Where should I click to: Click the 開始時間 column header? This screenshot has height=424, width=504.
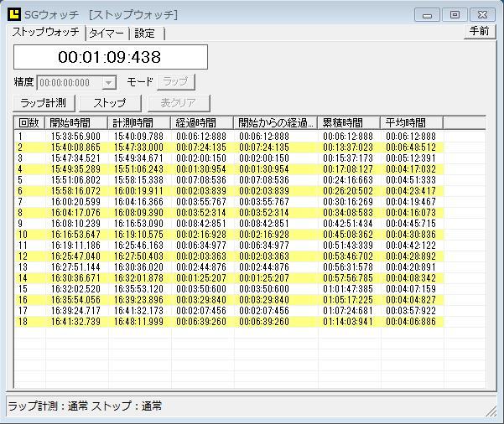(78, 123)
